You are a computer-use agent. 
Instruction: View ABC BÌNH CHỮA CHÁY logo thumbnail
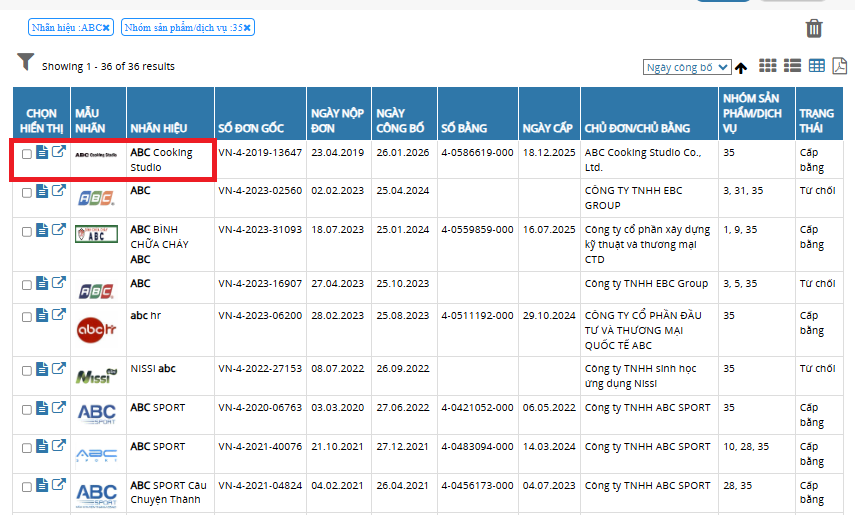[97, 234]
